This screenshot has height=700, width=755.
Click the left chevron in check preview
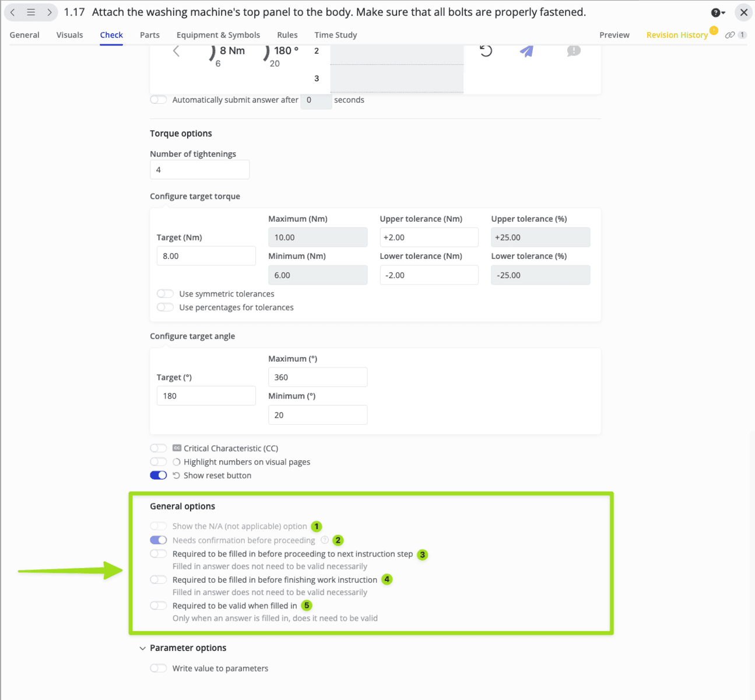176,51
